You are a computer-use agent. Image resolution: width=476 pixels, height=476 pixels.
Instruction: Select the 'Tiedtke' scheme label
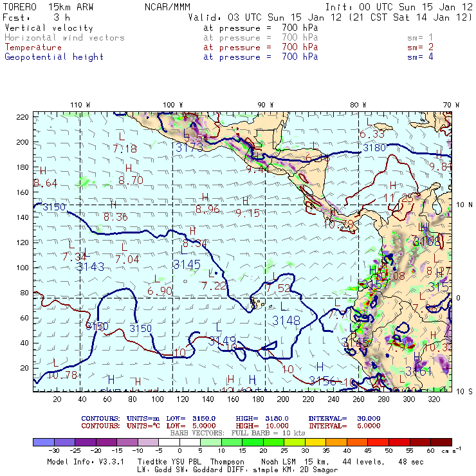152,462
